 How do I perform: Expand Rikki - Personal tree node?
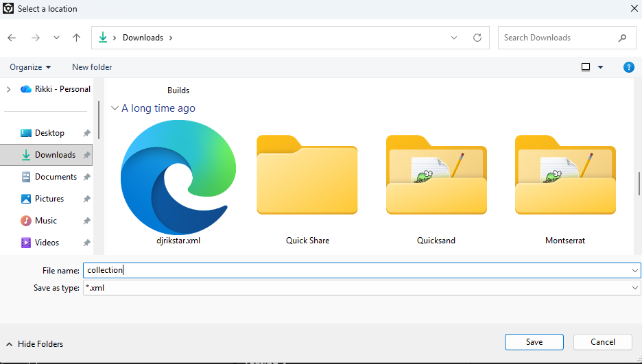9,89
